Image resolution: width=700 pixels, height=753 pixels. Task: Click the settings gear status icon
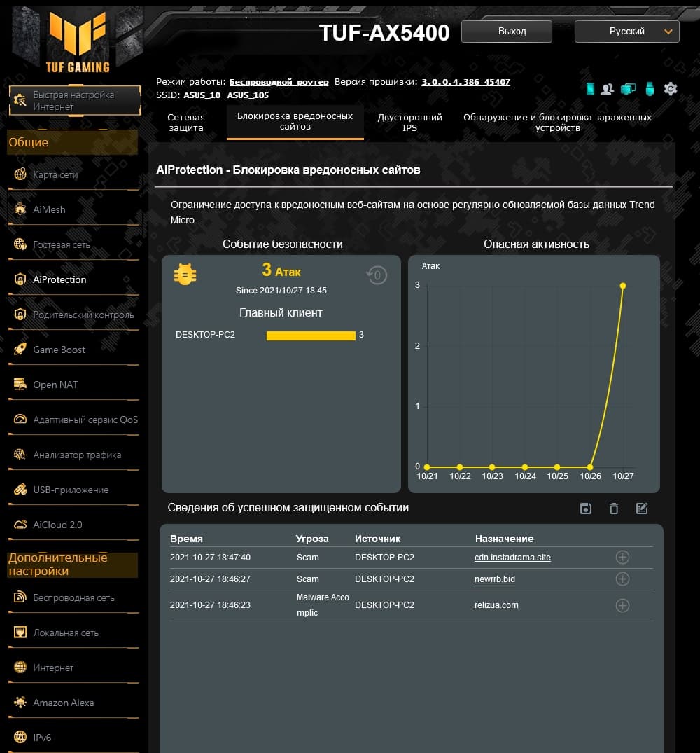click(x=671, y=89)
